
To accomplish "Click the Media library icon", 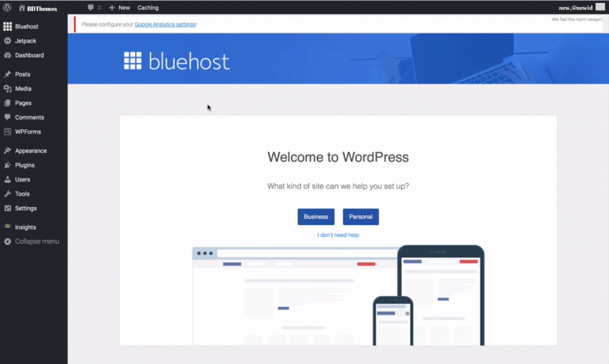I will pyautogui.click(x=8, y=89).
